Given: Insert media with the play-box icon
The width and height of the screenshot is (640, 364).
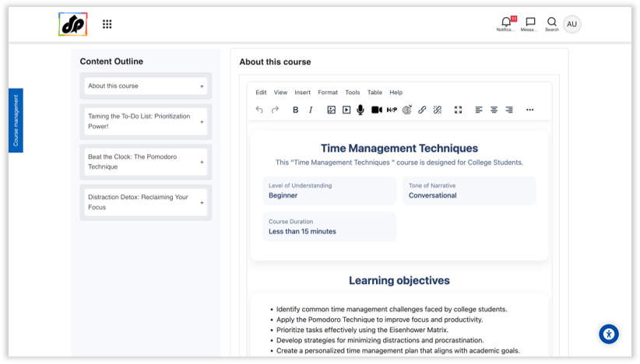Looking at the screenshot, I should pos(346,110).
